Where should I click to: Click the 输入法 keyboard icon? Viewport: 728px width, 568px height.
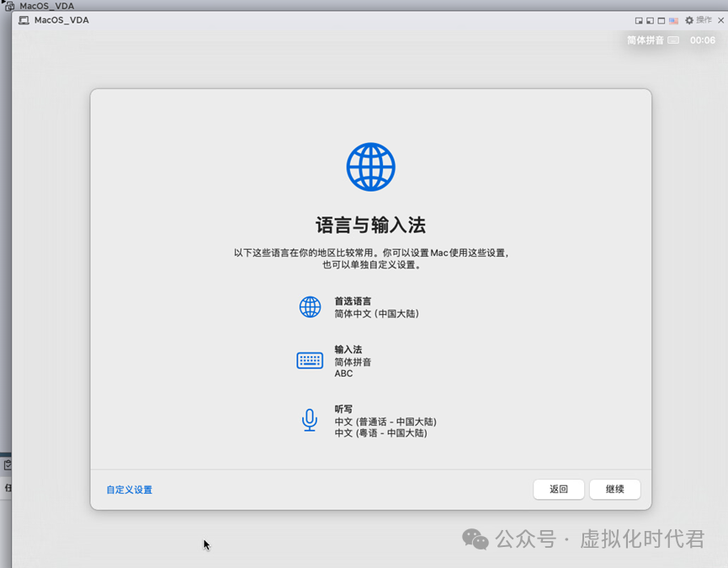click(310, 360)
